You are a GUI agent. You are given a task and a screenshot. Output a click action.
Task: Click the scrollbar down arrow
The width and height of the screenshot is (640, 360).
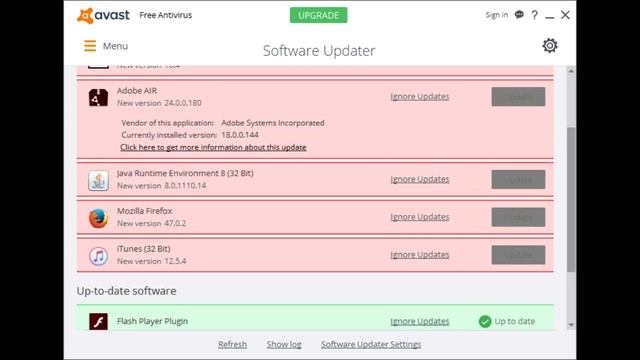point(571,325)
